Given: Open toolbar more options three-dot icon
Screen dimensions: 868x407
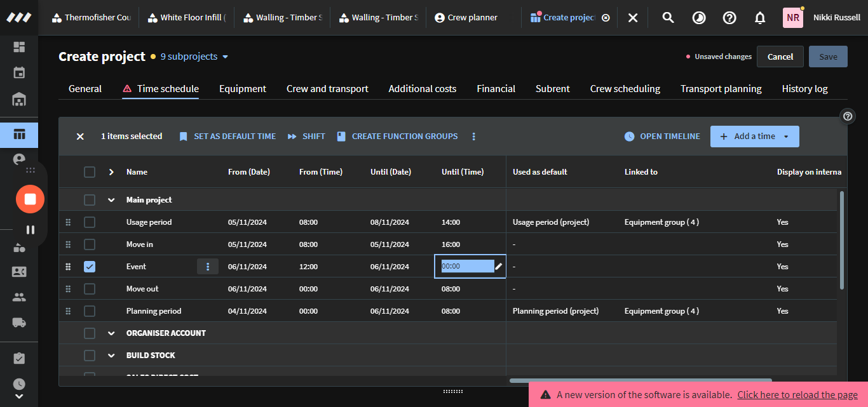Looking at the screenshot, I should point(473,137).
